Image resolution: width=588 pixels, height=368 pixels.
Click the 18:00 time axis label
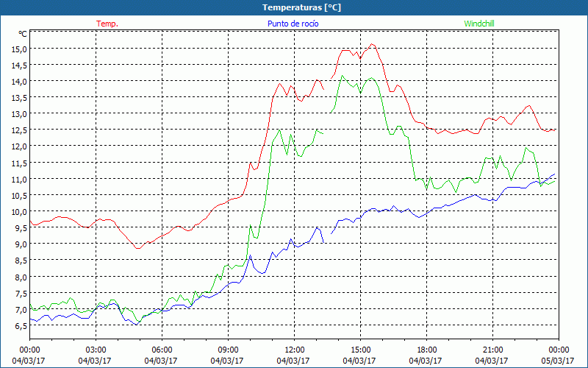click(x=426, y=350)
